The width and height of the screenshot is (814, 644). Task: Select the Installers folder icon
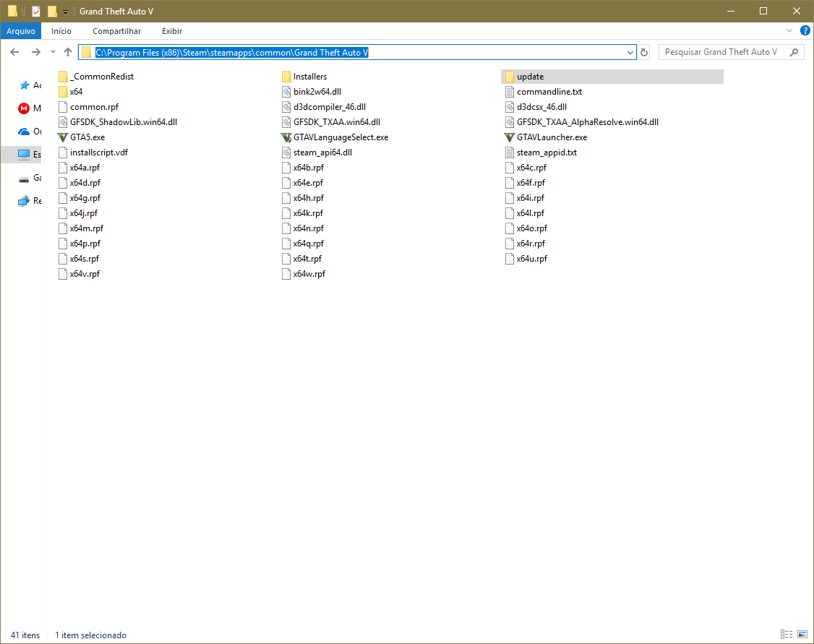[286, 77]
